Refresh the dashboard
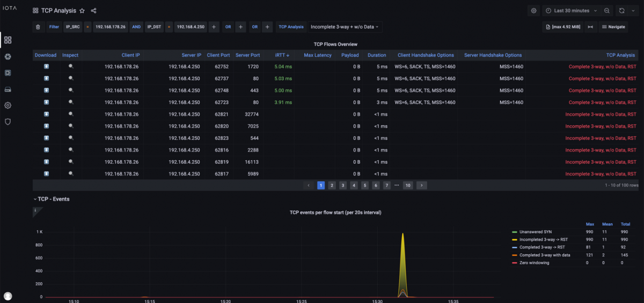644x303 pixels. (621, 11)
